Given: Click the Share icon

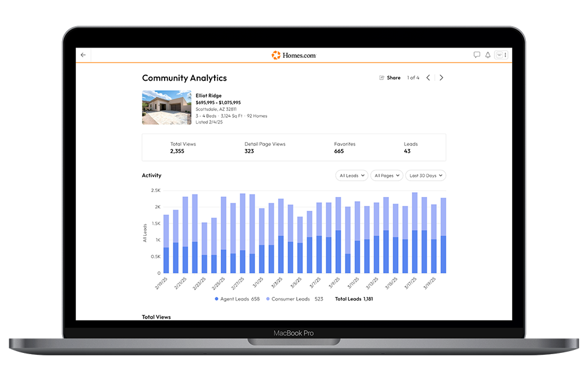Looking at the screenshot, I should tap(381, 77).
